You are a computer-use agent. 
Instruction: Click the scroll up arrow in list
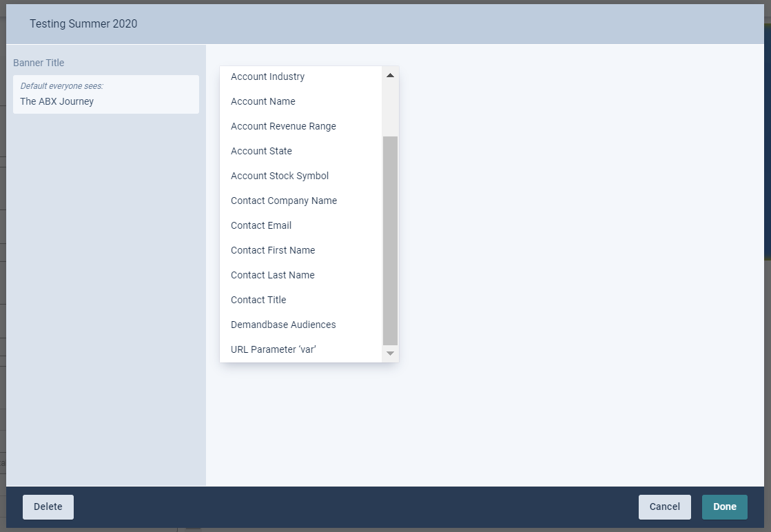[390, 75]
